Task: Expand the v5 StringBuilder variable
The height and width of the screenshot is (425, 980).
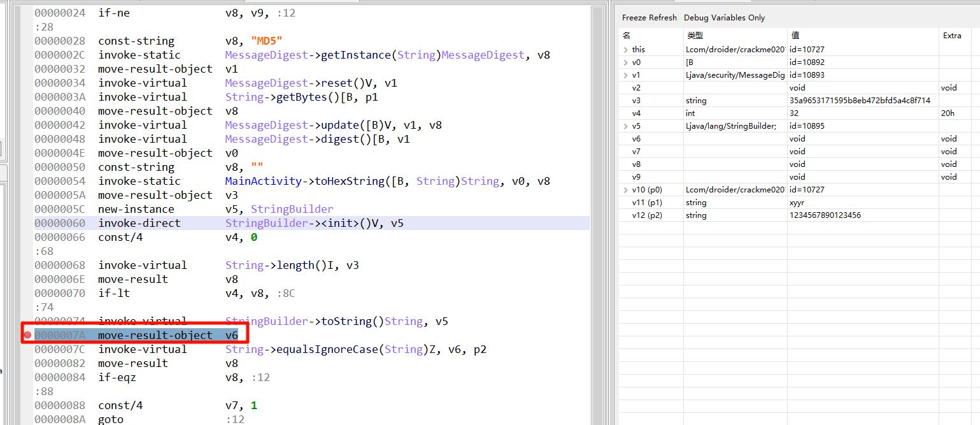Action: (625, 126)
